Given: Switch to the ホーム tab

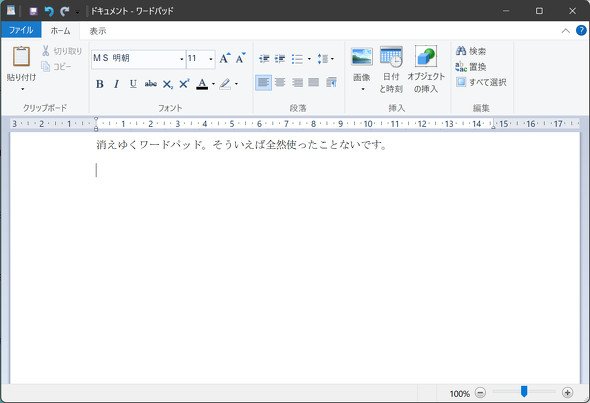Looking at the screenshot, I should (60, 30).
